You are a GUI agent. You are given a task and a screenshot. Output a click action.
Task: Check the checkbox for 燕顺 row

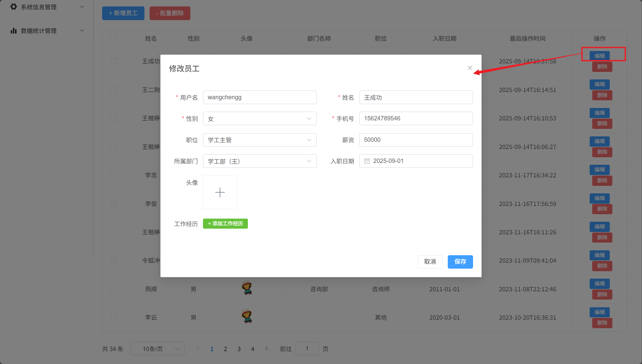[113, 289]
